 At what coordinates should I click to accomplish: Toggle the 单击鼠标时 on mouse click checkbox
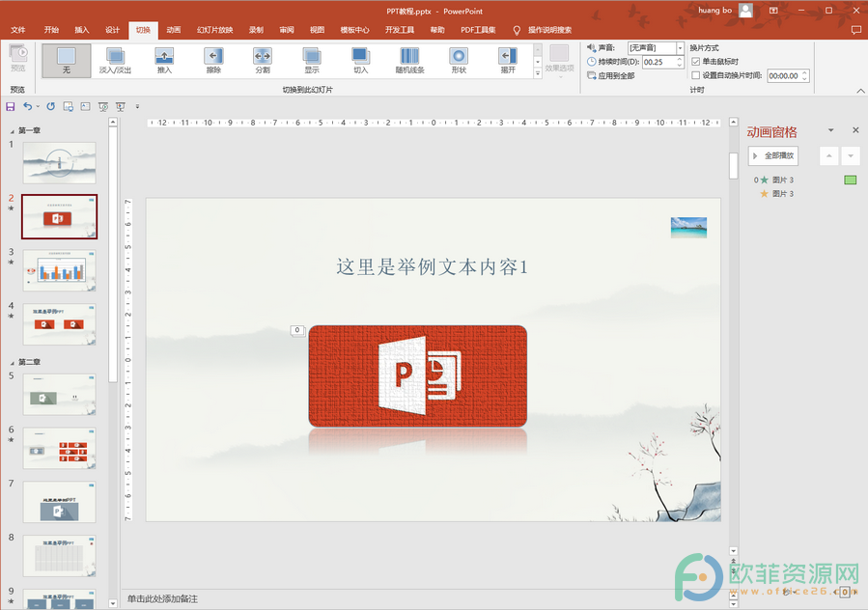point(696,62)
